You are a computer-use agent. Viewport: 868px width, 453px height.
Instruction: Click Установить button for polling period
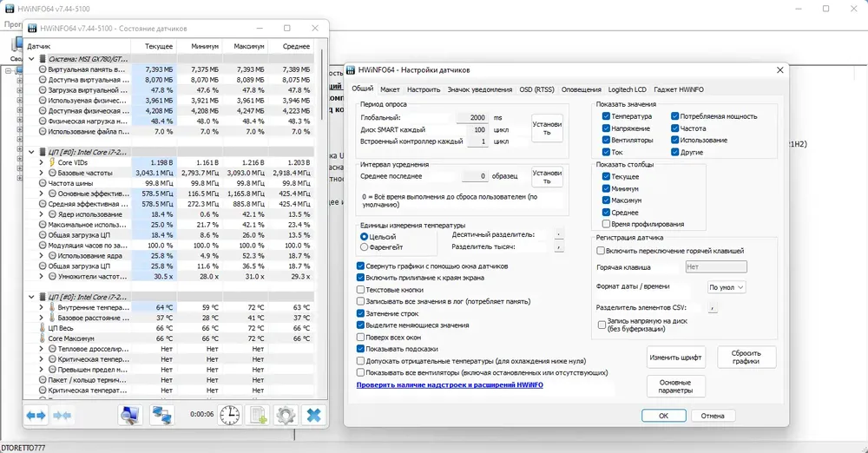pyautogui.click(x=547, y=128)
